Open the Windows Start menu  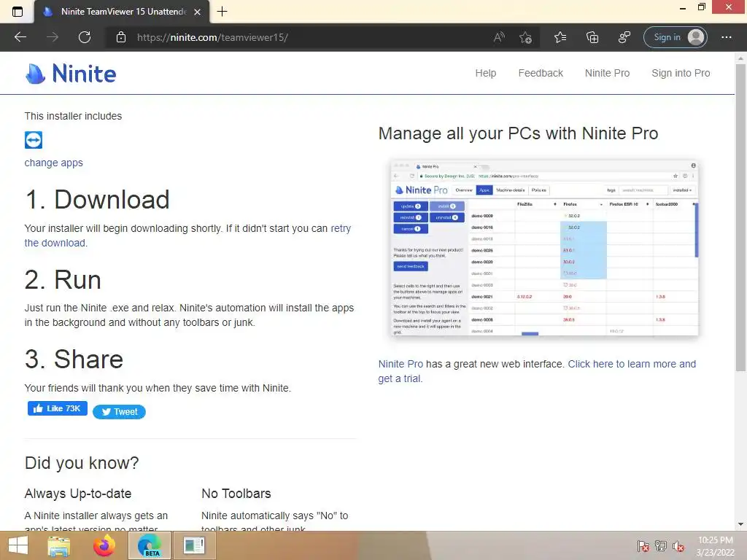click(18, 545)
